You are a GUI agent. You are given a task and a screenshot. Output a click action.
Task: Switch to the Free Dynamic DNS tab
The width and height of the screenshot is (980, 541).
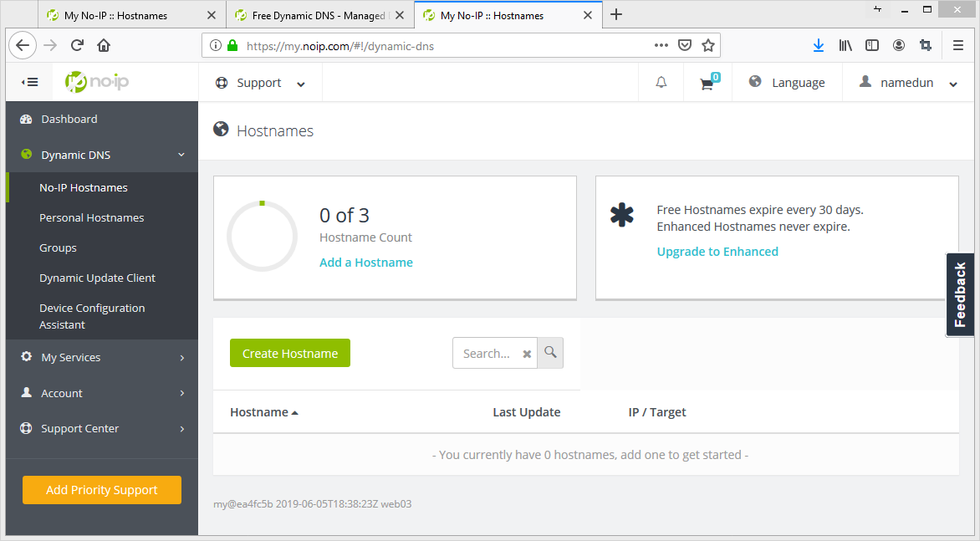[318, 15]
